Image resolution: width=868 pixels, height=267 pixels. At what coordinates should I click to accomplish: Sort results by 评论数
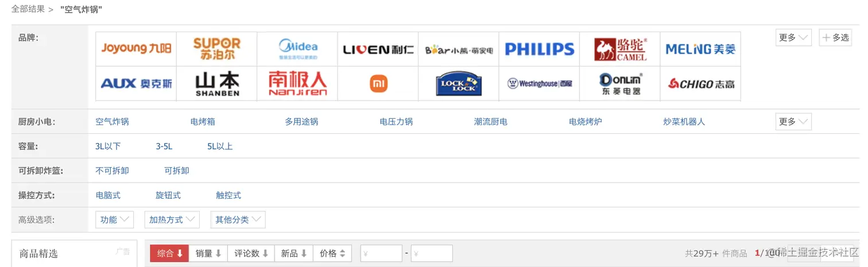tap(251, 253)
